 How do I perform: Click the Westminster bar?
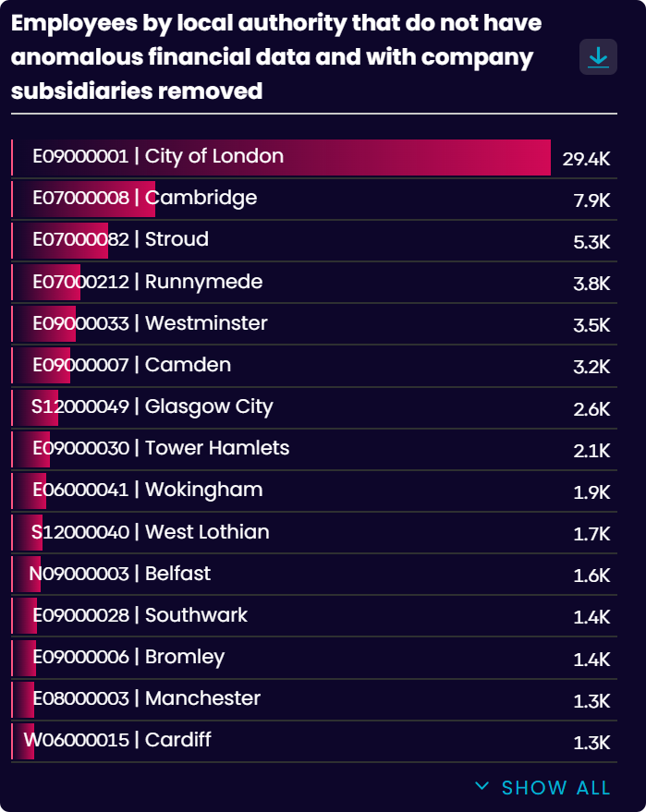tap(314, 324)
